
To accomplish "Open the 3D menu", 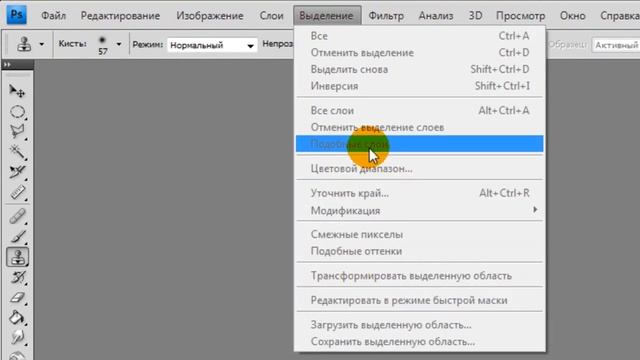I will (475, 16).
